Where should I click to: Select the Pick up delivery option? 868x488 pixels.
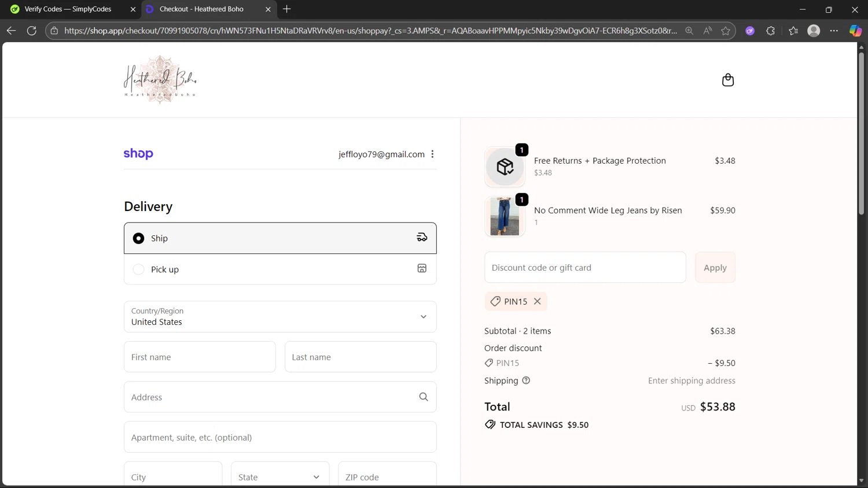click(x=280, y=269)
